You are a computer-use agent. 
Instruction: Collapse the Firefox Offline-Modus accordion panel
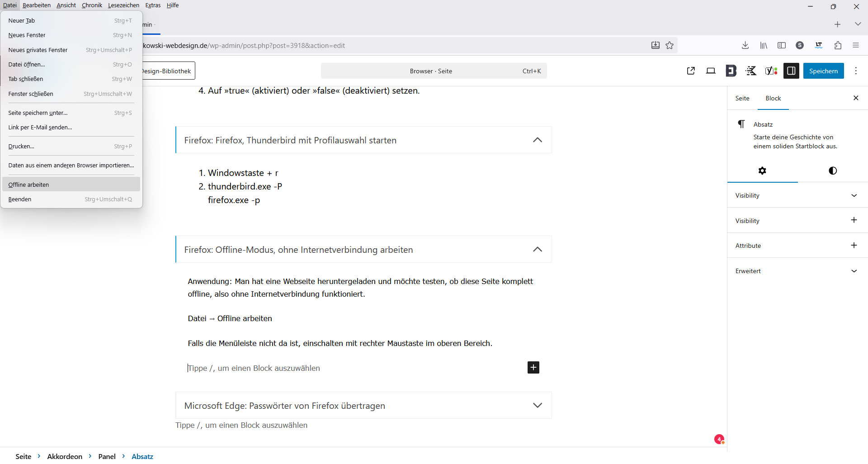537,249
